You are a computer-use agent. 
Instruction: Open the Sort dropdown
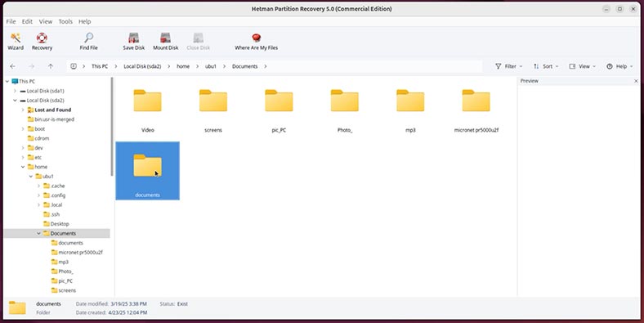click(546, 66)
